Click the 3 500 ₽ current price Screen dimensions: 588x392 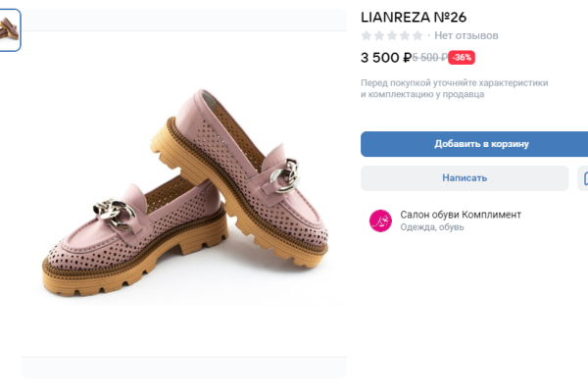385,58
